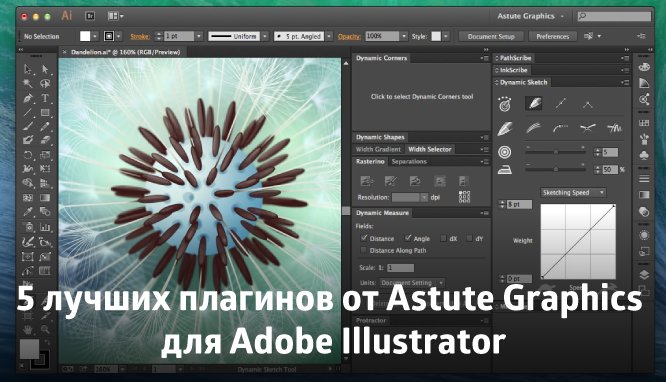Expand the PathScribe panel tab

tap(514, 58)
